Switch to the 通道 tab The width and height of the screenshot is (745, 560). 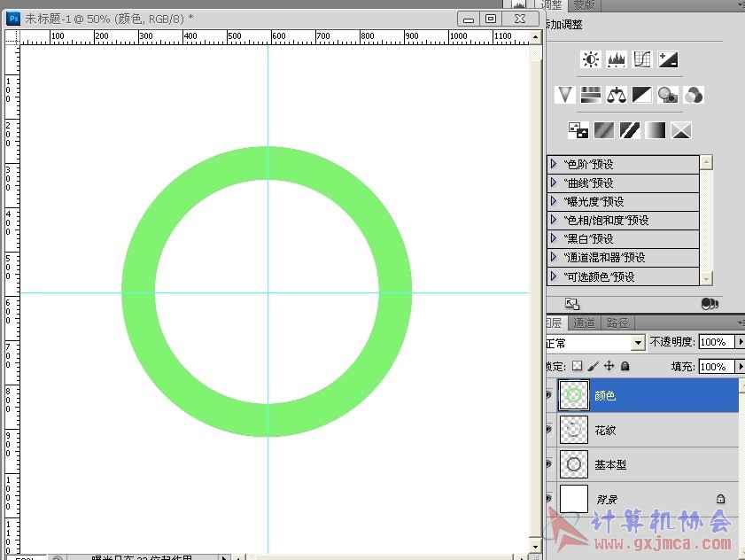[584, 323]
